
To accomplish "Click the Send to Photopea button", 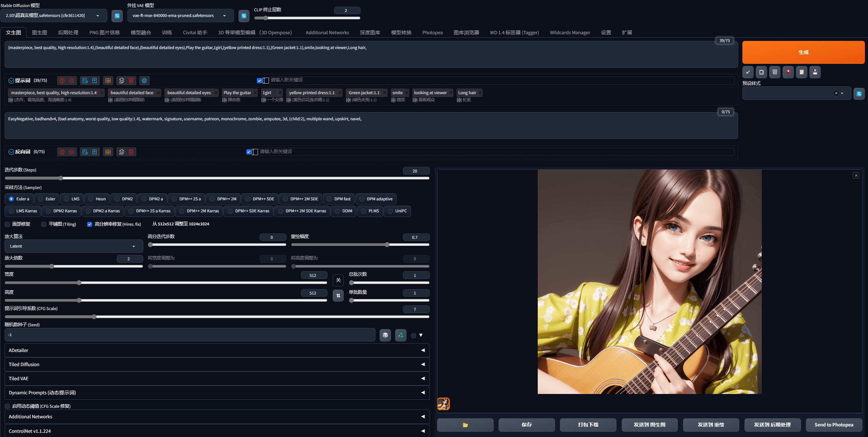I will (834, 425).
